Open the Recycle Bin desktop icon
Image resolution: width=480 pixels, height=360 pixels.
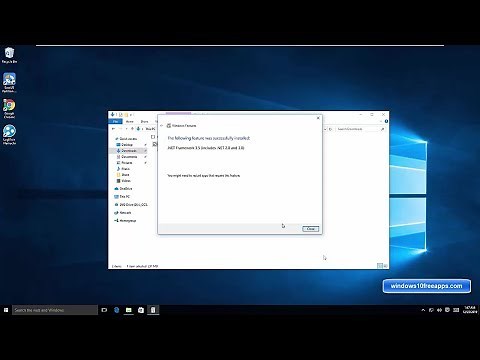point(9,55)
